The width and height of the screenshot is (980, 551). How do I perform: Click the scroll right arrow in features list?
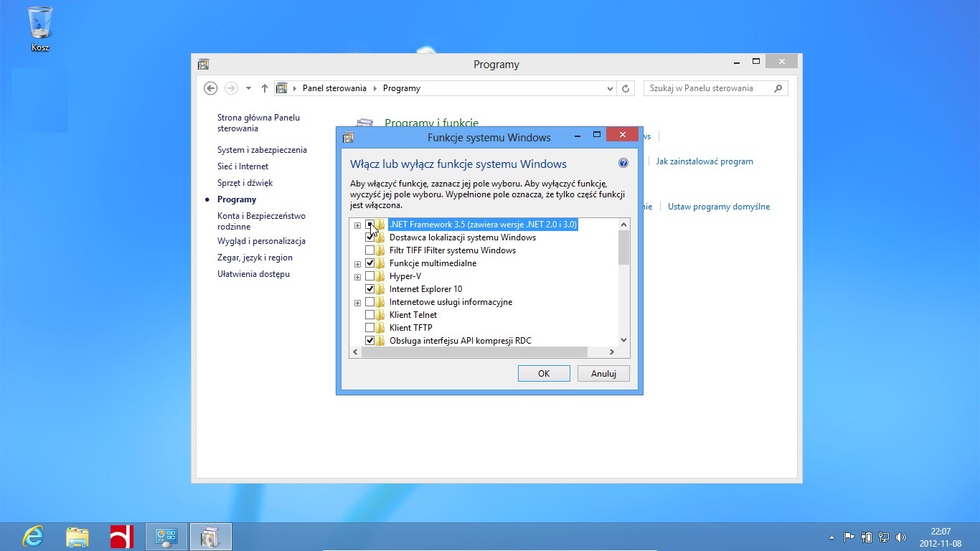(x=611, y=352)
